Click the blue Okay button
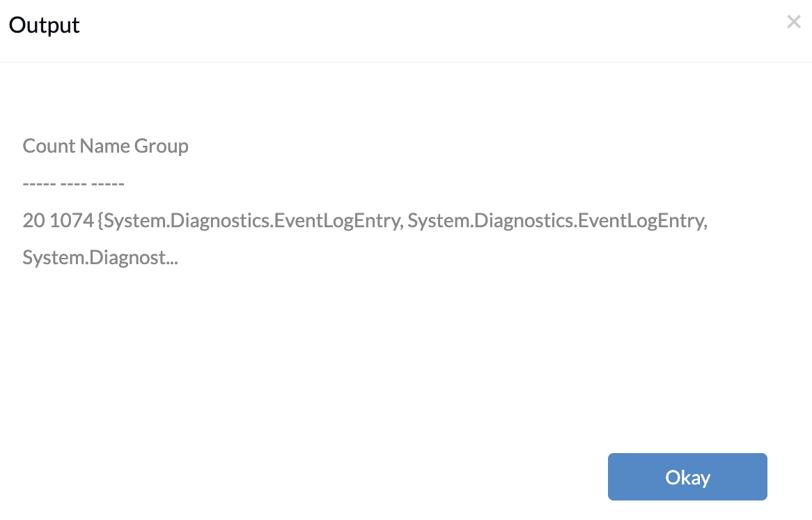The height and width of the screenshot is (520, 812). pos(687,477)
